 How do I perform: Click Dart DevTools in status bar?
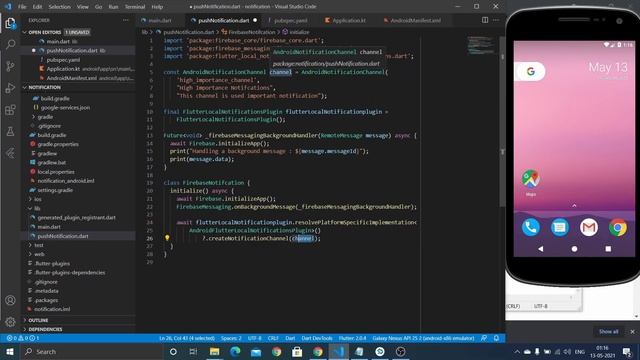317,338
